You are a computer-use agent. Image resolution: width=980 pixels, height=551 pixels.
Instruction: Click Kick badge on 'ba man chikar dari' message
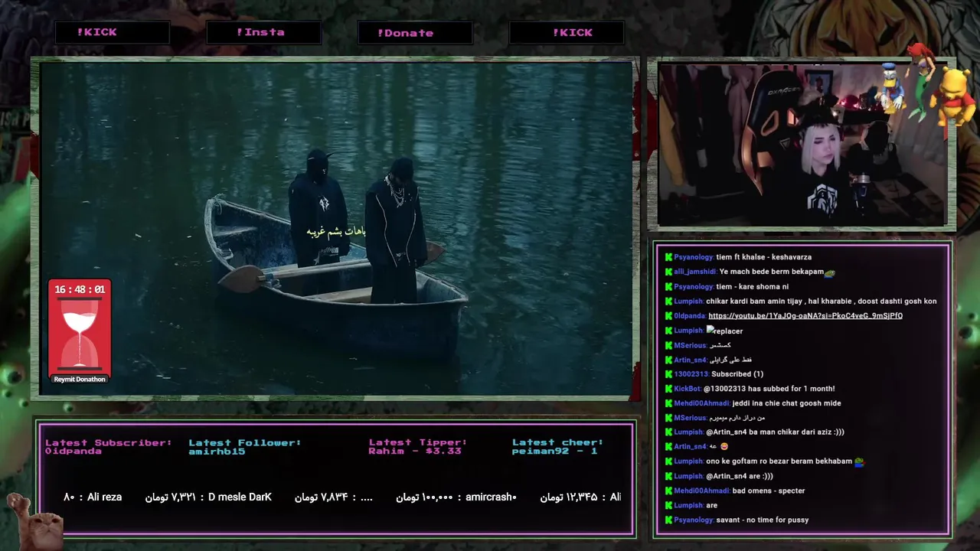tap(668, 432)
